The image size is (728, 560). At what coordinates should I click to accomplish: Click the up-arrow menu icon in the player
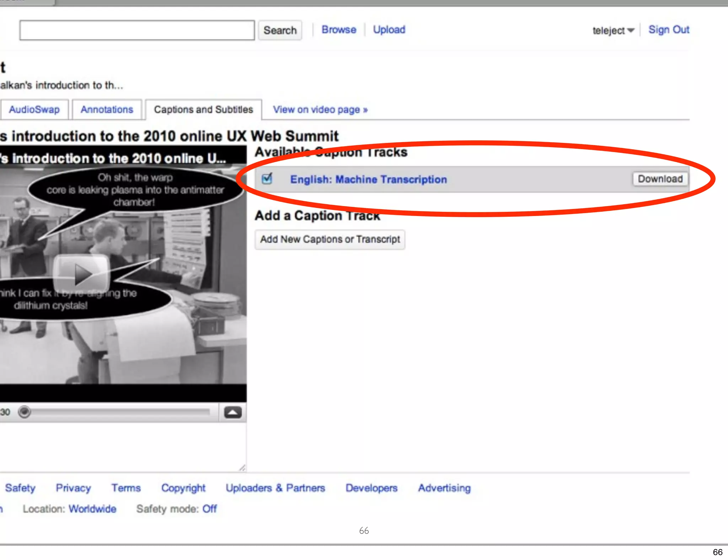pos(233,412)
